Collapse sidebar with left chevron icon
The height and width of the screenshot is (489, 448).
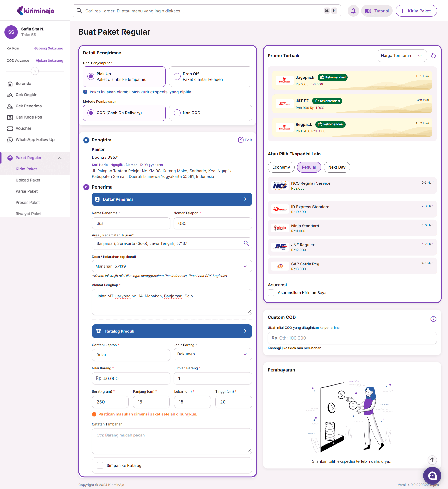[x=35, y=71]
